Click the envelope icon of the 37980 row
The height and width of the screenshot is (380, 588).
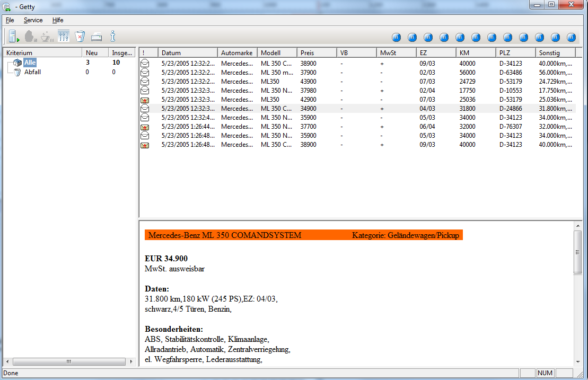pyautogui.click(x=145, y=90)
